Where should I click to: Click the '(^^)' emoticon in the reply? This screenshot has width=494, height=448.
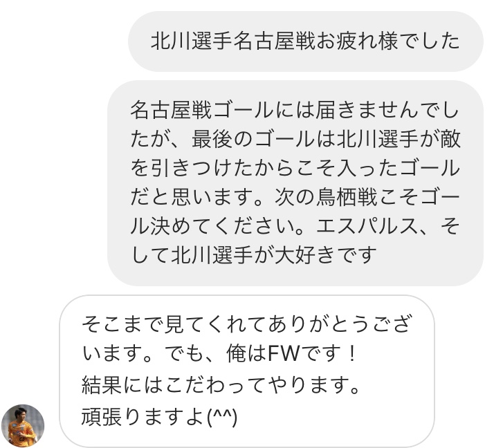(x=222, y=416)
